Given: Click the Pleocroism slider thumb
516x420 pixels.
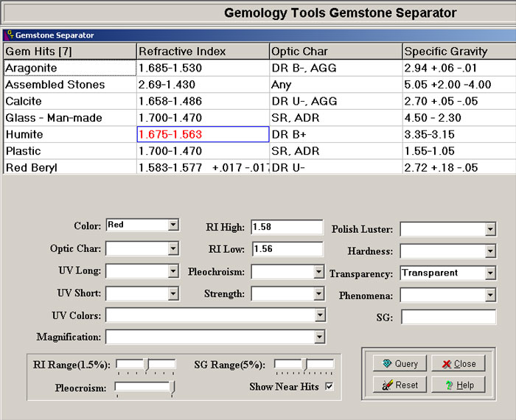Looking at the screenshot, I should point(172,388).
